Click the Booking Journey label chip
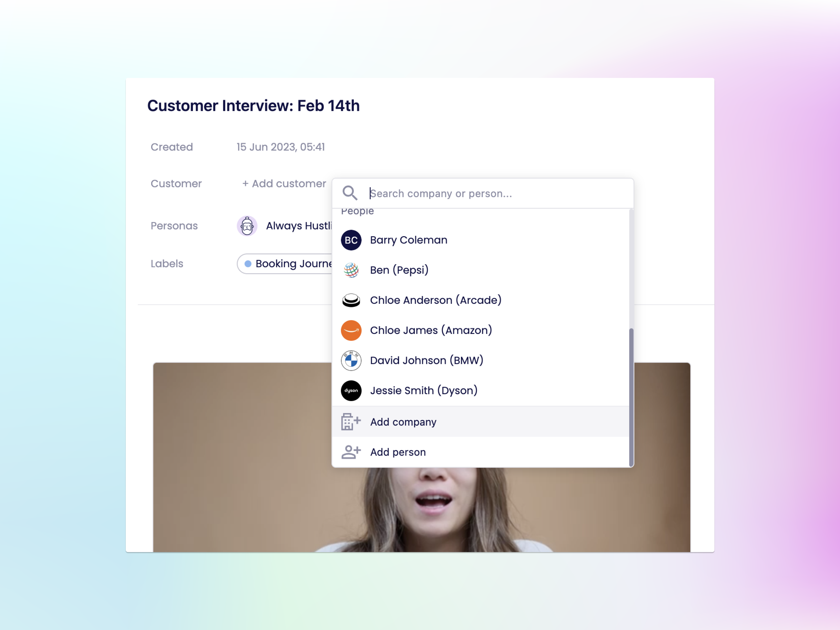Viewport: 840px width, 630px height. click(285, 264)
